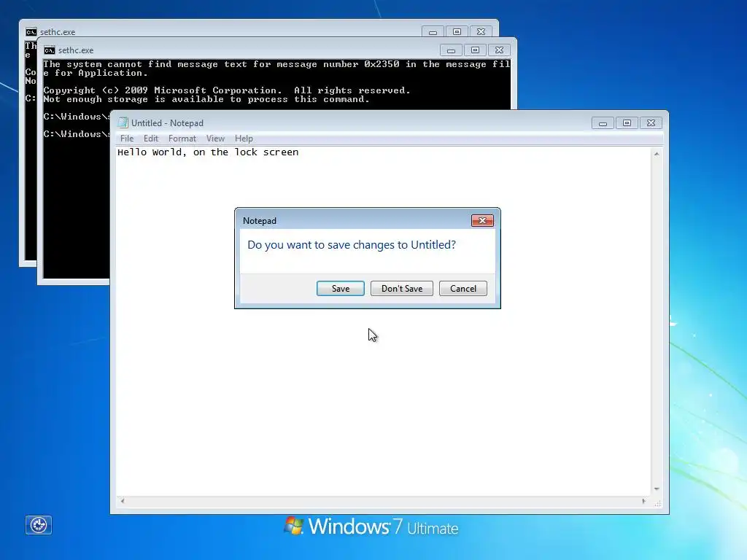Open the Format menu in Notepad
Image resolution: width=747 pixels, height=560 pixels.
click(182, 139)
